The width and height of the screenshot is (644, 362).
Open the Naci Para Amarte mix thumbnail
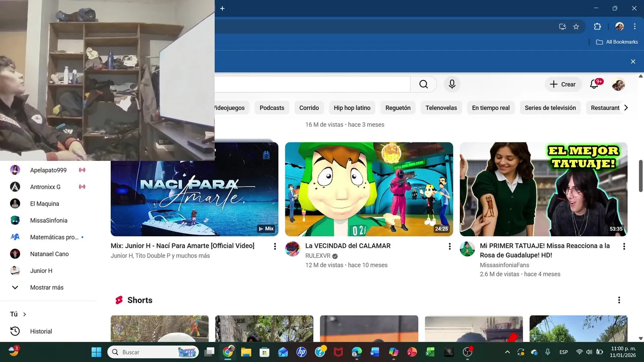coord(194,189)
